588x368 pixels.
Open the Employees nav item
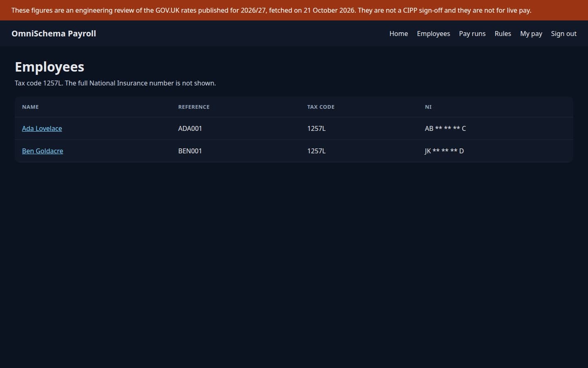point(433,34)
